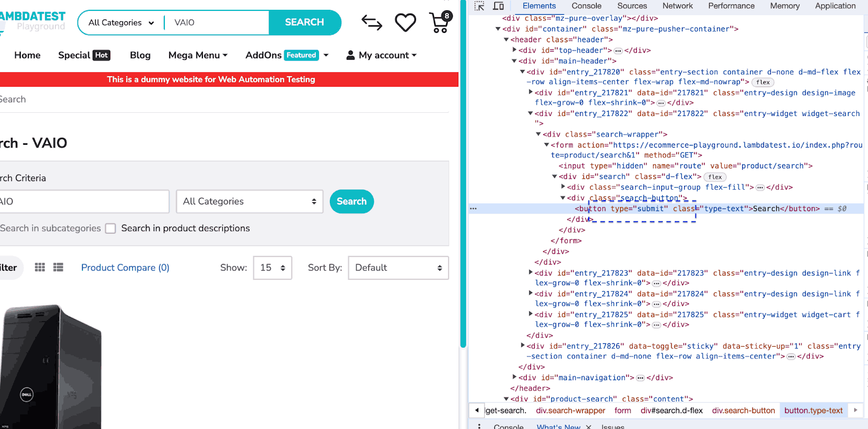This screenshot has width=868, height=429.
Task: Click the teal SEARCH button in header
Action: point(304,22)
